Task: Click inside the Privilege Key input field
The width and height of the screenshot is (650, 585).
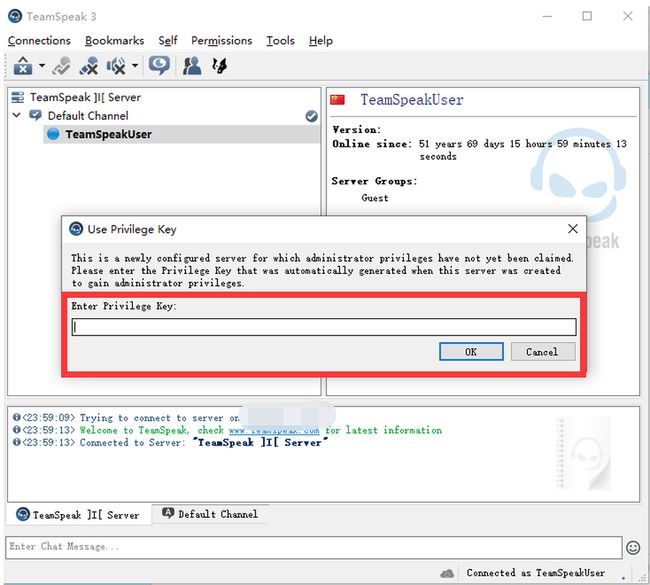Action: tap(324, 327)
